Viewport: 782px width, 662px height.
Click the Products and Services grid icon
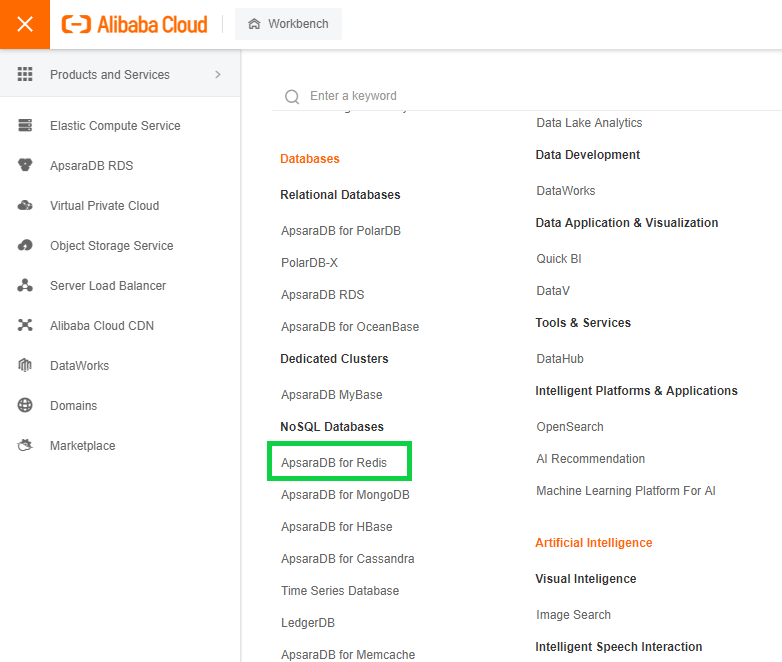point(25,74)
